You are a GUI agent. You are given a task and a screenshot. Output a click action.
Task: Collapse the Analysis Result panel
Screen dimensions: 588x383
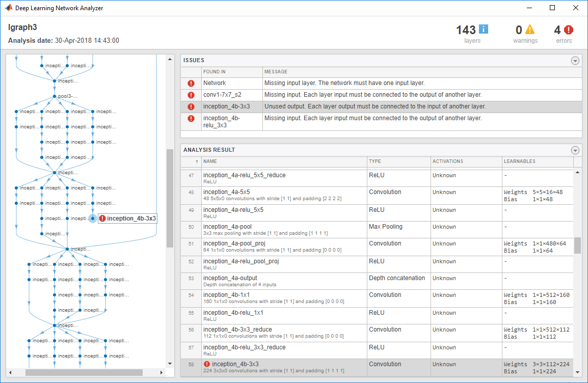[x=575, y=150]
